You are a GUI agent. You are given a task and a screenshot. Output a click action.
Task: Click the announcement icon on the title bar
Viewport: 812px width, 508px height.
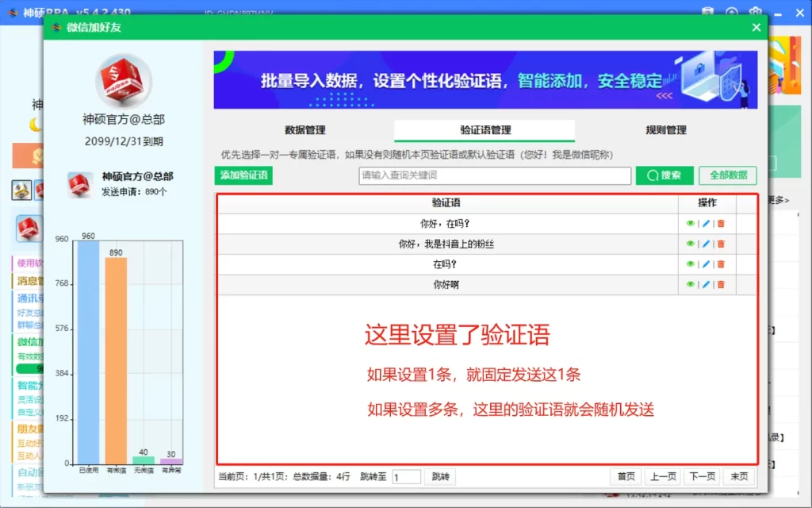(x=708, y=12)
